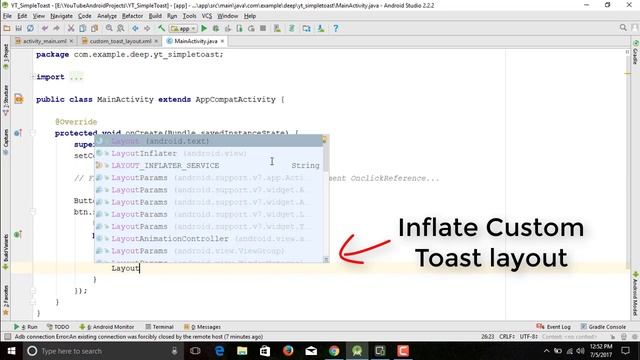Open the VCS menu

pos(207,16)
